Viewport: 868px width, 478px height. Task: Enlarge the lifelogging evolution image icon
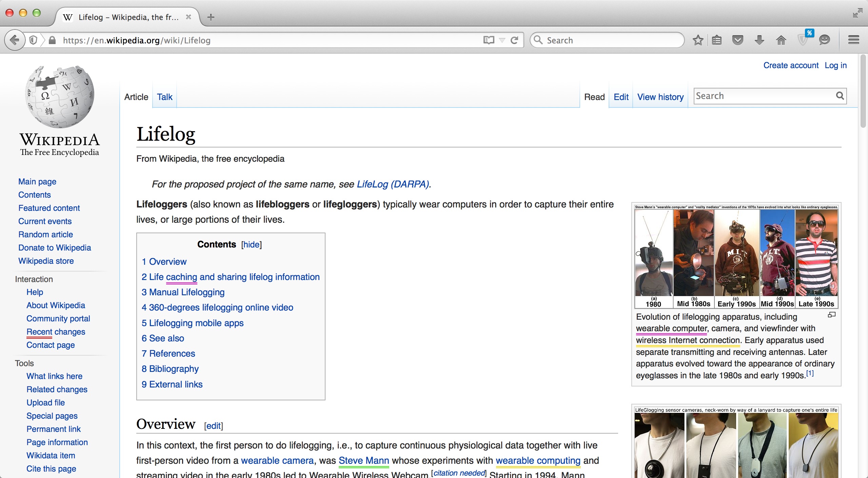[832, 315]
